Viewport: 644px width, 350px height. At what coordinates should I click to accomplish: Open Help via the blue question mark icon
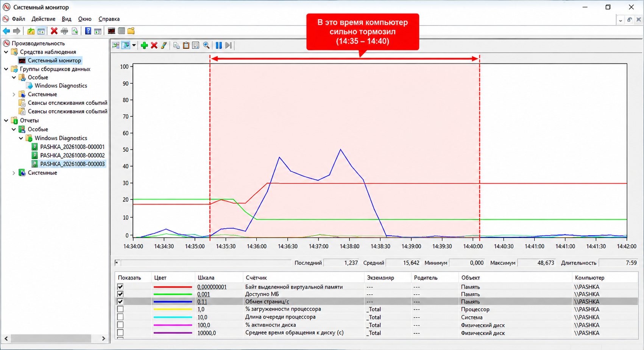tap(88, 31)
